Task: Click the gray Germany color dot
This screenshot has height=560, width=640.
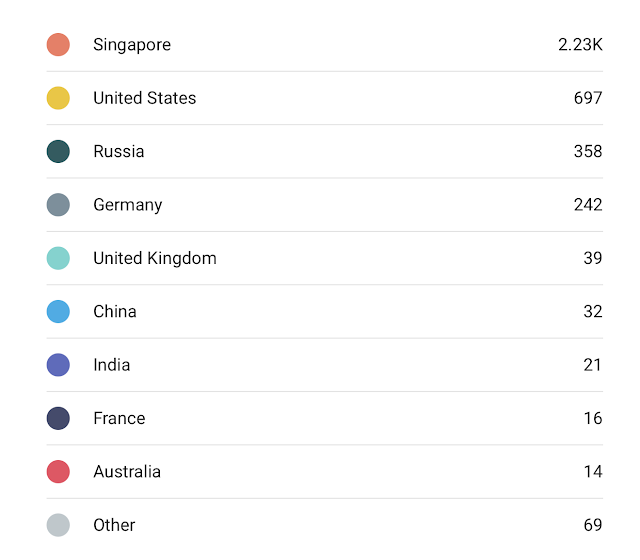Action: point(58,205)
